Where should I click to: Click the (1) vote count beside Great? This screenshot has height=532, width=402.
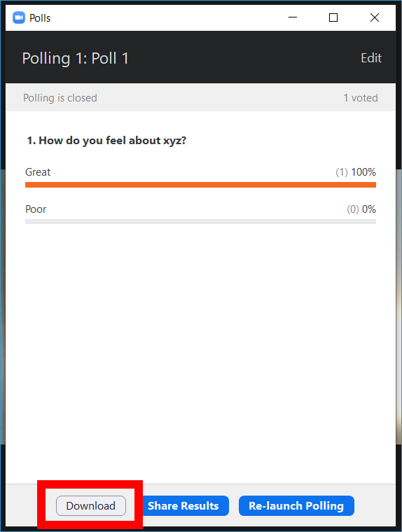click(342, 172)
